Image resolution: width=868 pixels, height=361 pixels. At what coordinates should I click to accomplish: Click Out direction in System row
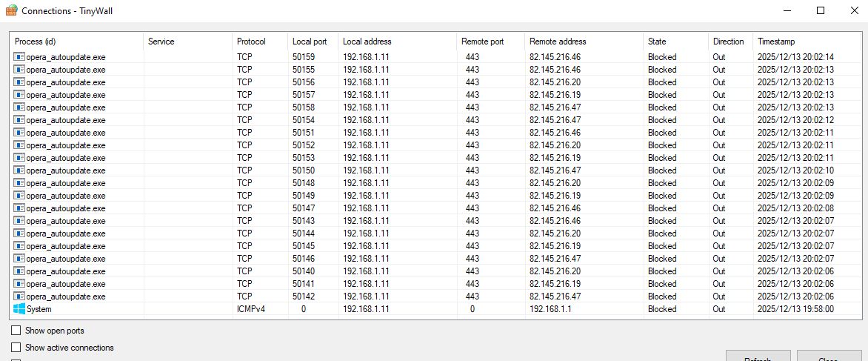tap(718, 309)
